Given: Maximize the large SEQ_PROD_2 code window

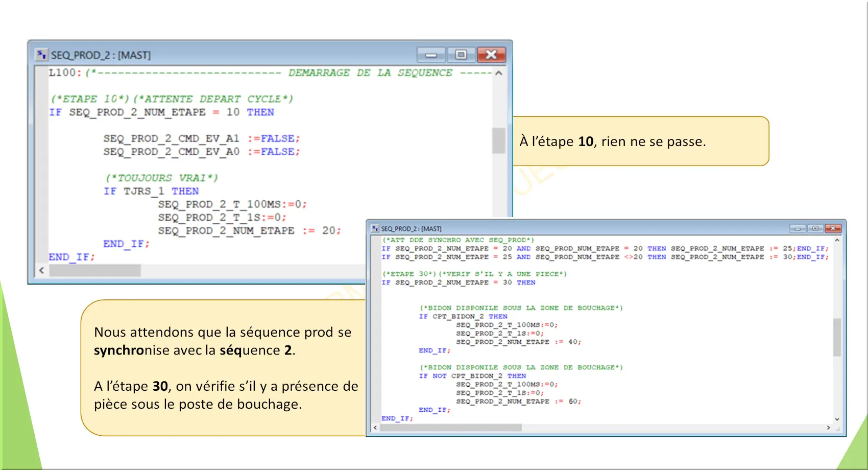Looking at the screenshot, I should coord(461,55).
